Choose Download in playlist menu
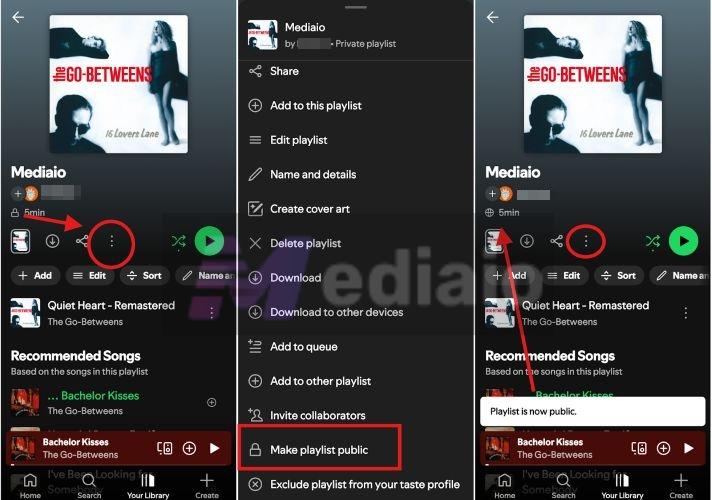 (356, 278)
